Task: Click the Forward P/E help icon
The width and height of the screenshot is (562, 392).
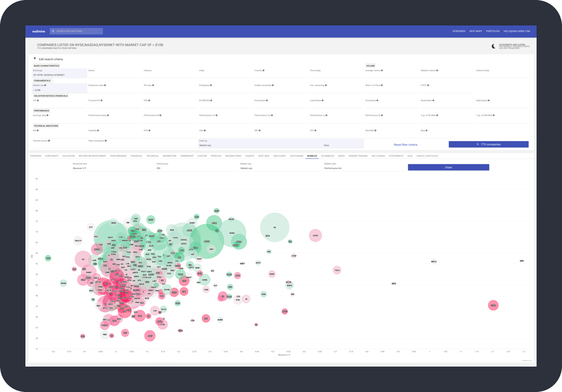Action: coord(102,100)
